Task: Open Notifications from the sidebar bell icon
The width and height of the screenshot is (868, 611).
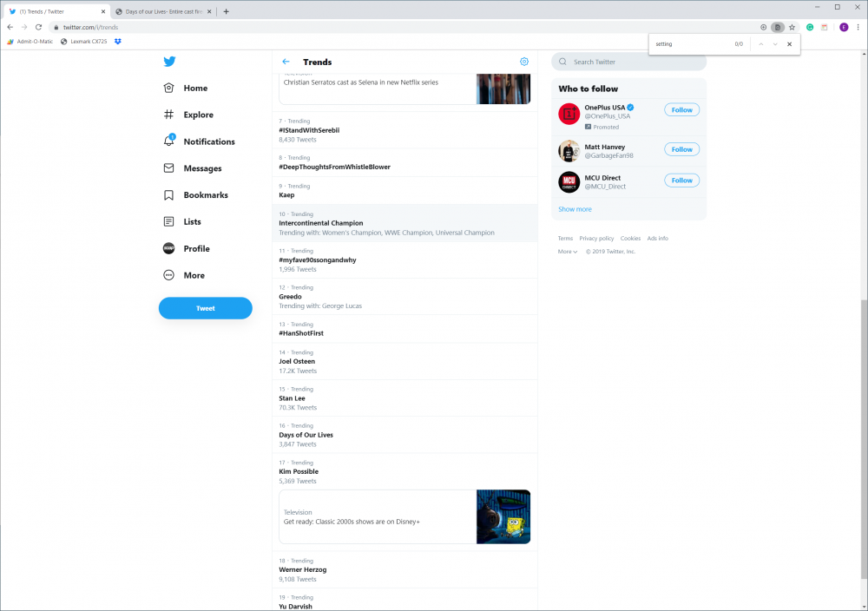Action: (x=169, y=141)
